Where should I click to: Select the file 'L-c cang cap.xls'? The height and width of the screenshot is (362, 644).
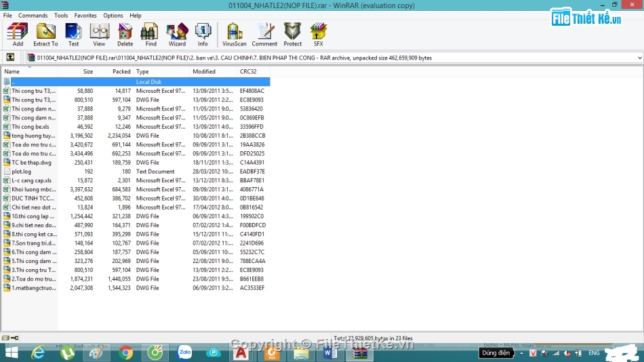point(31,180)
